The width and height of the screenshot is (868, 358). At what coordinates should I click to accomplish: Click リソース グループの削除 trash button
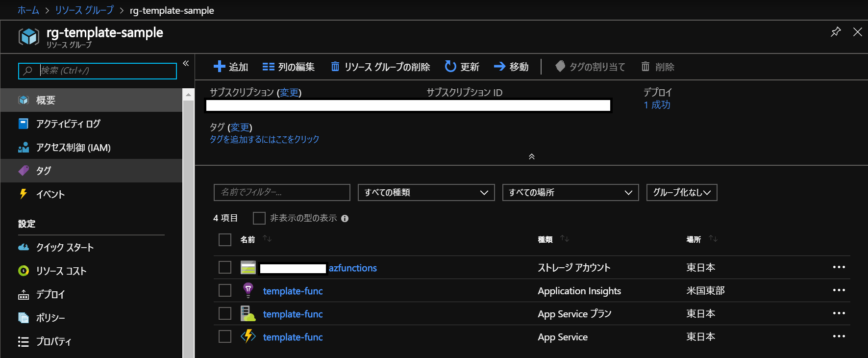[380, 67]
